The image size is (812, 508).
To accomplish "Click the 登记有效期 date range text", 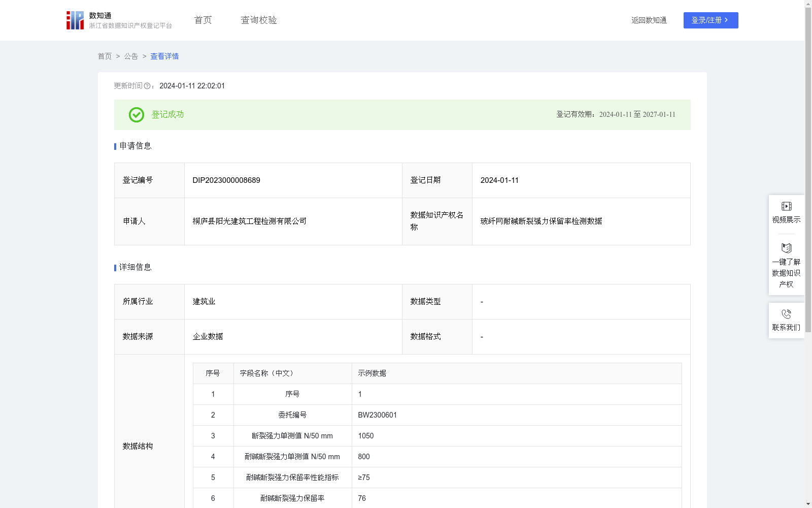I will [616, 114].
